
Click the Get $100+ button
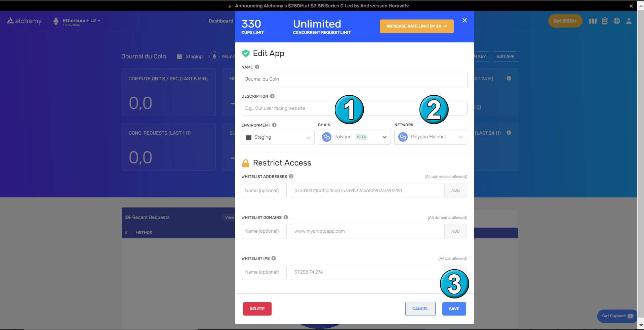(x=565, y=21)
